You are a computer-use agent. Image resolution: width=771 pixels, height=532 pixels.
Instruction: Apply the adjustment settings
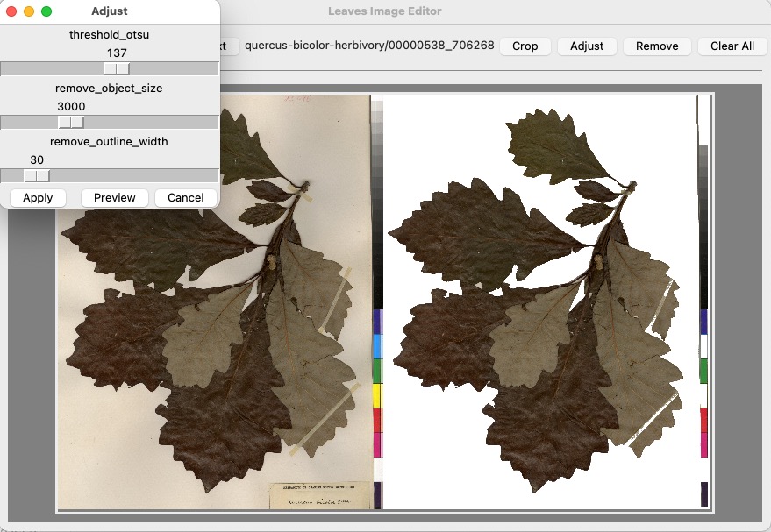[x=37, y=197]
